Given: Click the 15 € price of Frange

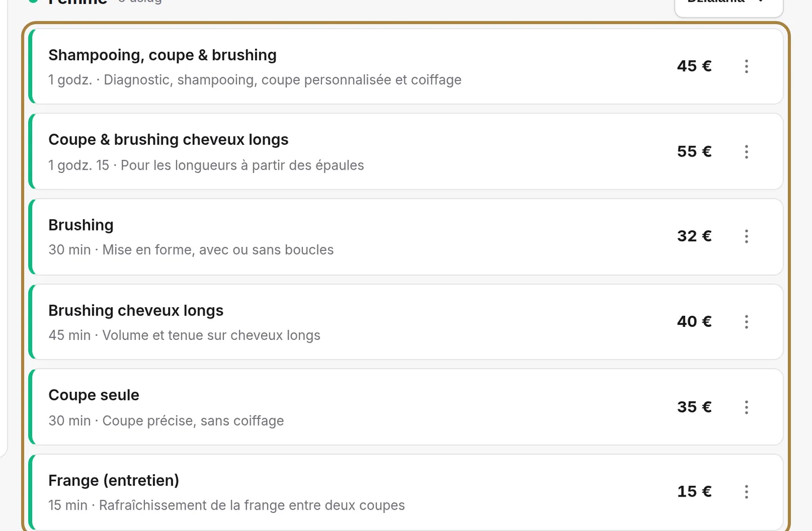Looking at the screenshot, I should tap(694, 492).
